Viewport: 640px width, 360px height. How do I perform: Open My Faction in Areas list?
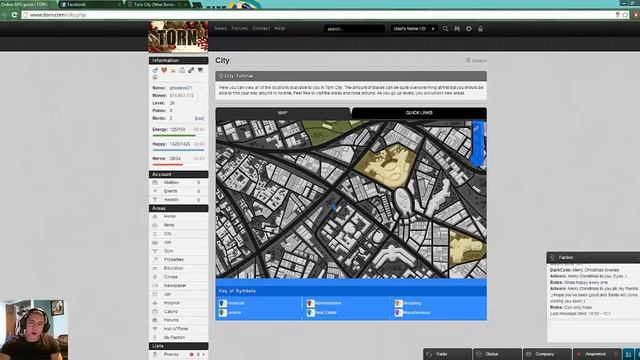178,338
